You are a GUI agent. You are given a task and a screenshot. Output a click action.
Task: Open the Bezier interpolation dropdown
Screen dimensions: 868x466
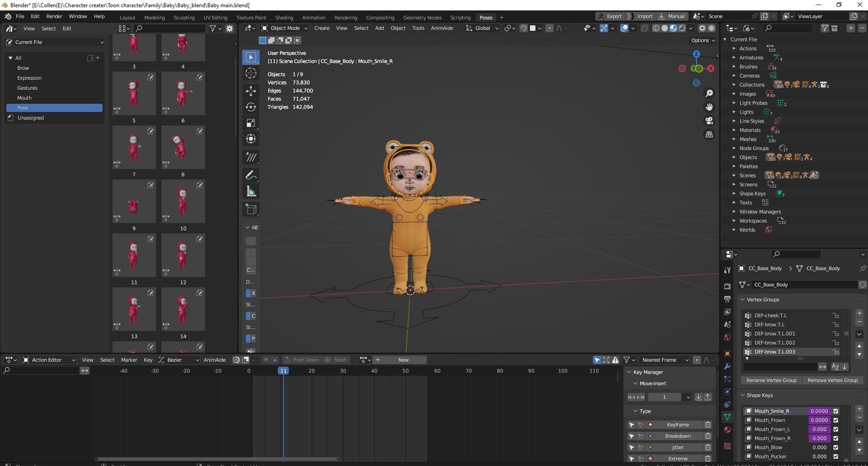coord(178,360)
